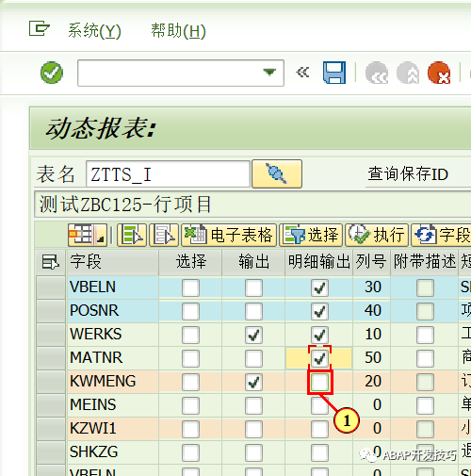Viewport: 471px width, 476px height.
Task: Click the 表名 input field containing ZTTS_I
Action: tap(168, 174)
